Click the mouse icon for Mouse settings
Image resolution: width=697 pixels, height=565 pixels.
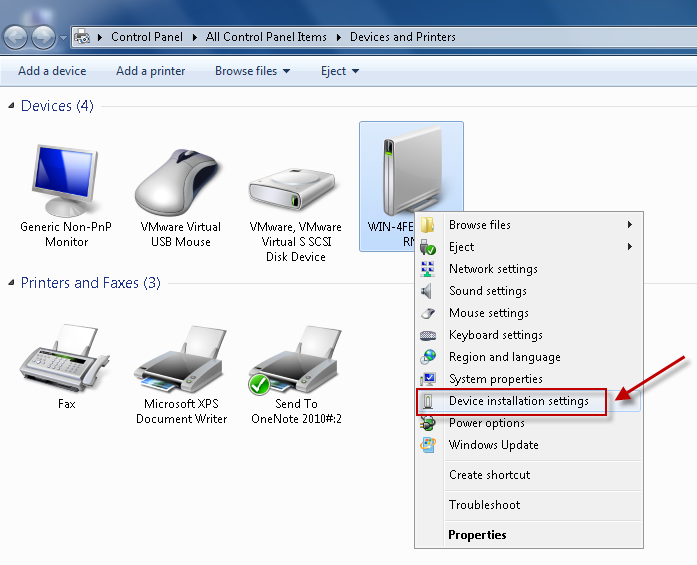point(428,313)
